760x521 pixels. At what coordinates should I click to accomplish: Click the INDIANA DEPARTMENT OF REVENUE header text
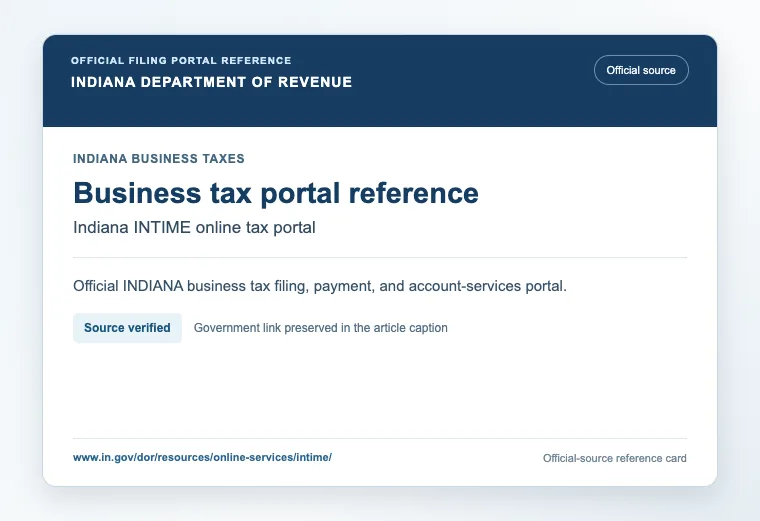tap(211, 82)
